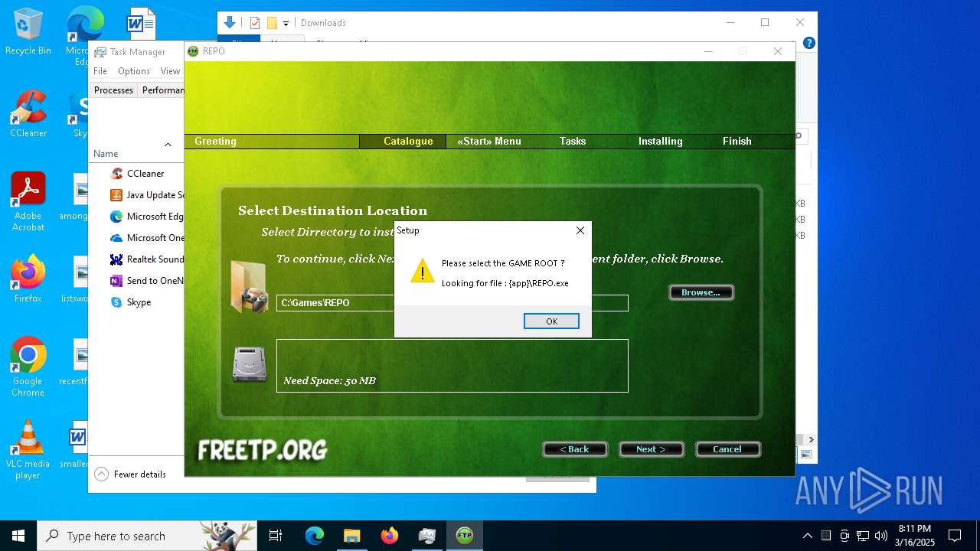Screen dimensions: 980x551
Task: Click OK in the Setup dialog
Action: [551, 321]
